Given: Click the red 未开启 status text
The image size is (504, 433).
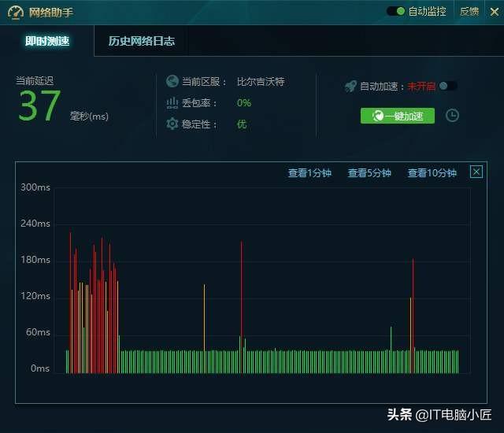Looking at the screenshot, I should [421, 86].
